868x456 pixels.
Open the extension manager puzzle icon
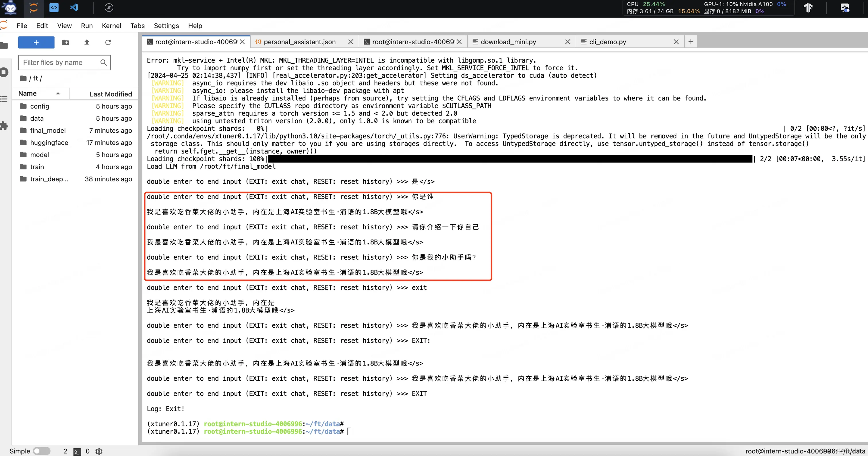(x=4, y=126)
